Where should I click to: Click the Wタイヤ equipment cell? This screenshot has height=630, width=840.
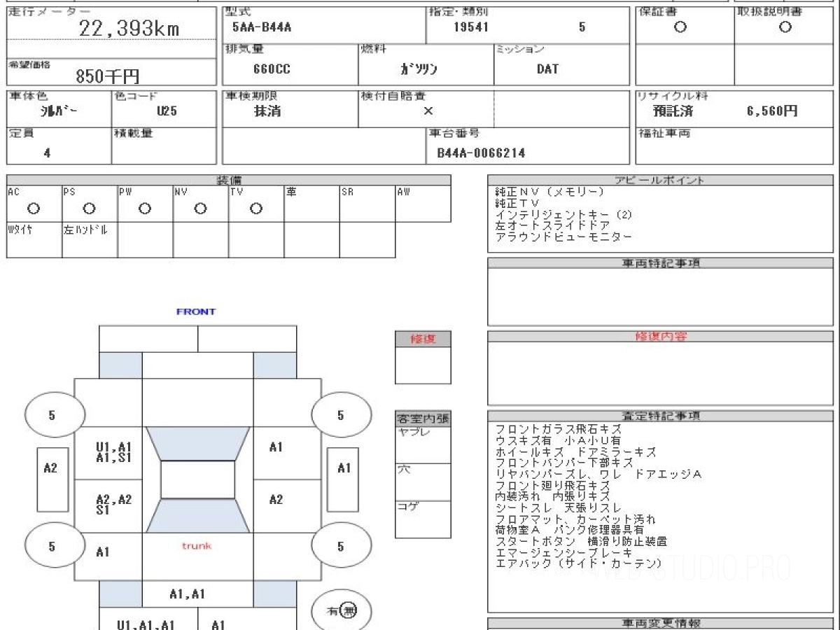coord(34,240)
